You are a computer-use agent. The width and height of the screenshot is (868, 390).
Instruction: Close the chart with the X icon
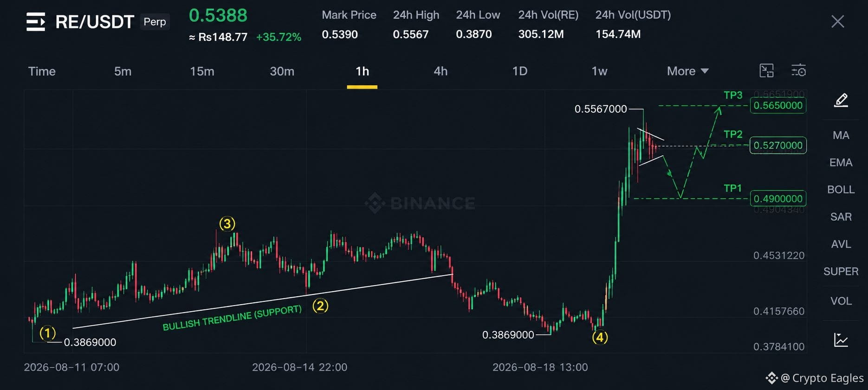(x=837, y=22)
